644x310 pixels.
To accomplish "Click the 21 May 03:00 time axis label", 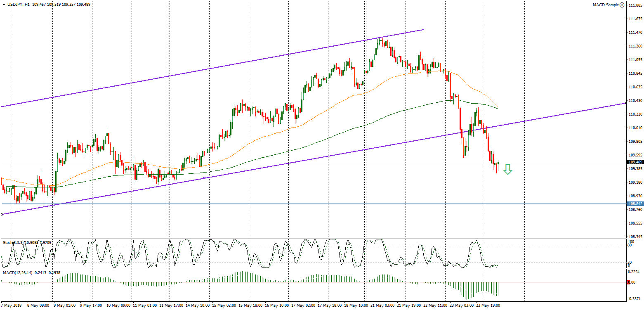I will tap(382, 306).
